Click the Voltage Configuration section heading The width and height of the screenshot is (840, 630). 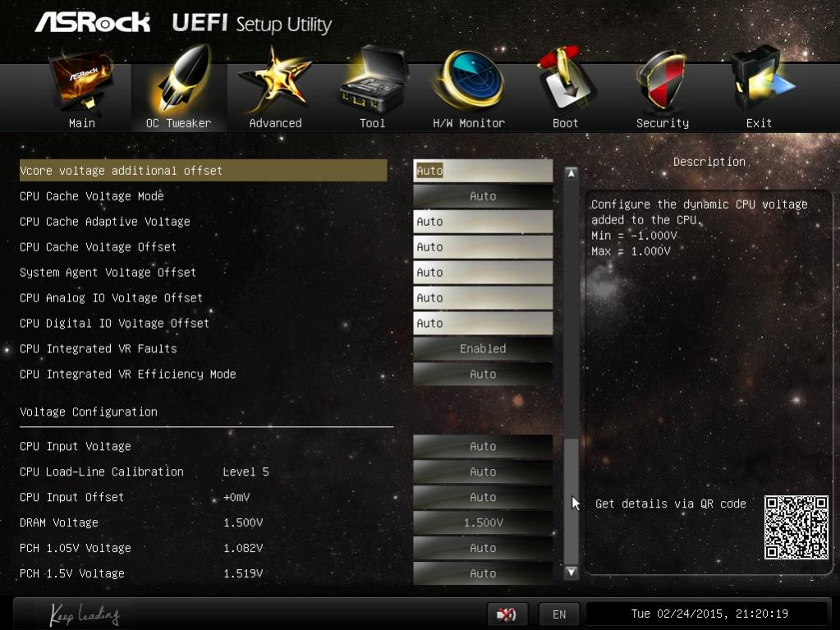point(89,412)
